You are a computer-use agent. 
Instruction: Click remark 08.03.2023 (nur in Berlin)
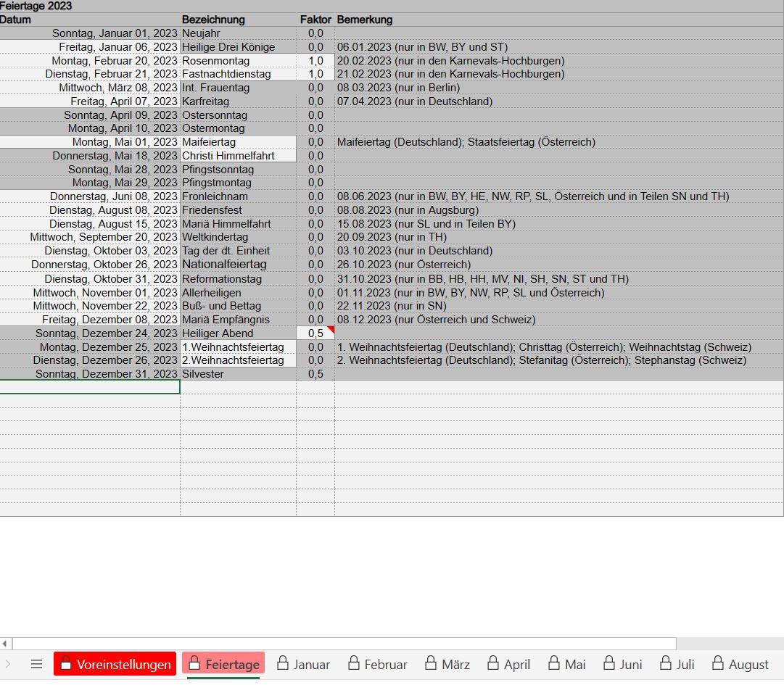(x=559, y=88)
